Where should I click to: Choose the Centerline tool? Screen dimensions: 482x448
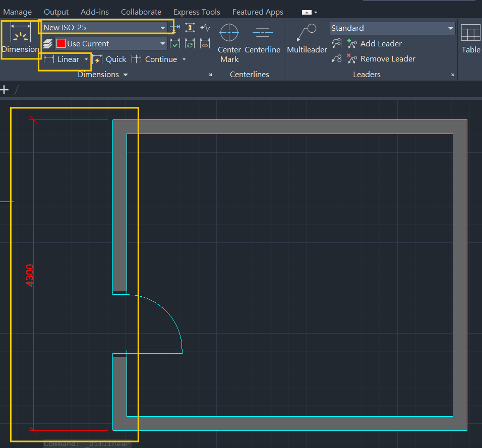[262, 33]
